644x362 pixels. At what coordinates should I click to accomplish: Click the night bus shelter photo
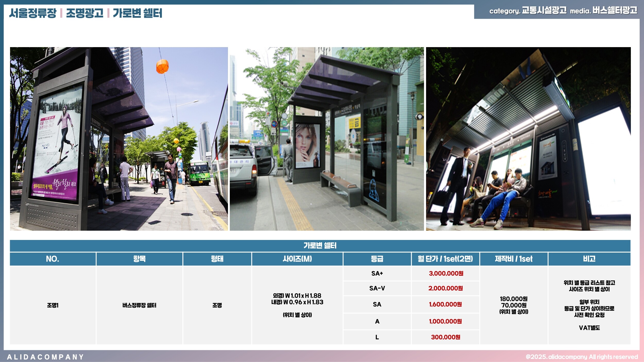pos(528,139)
